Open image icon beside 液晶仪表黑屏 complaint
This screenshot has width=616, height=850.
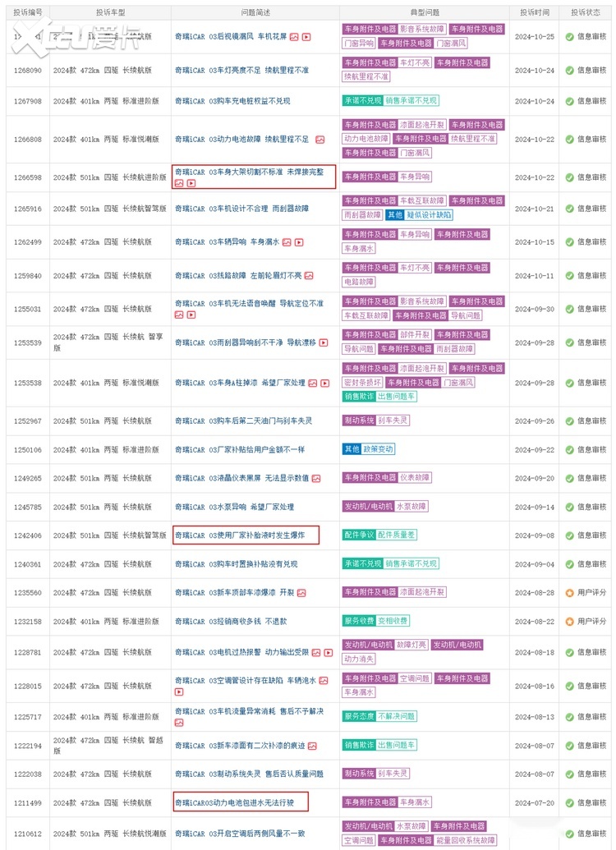pyautogui.click(x=316, y=478)
